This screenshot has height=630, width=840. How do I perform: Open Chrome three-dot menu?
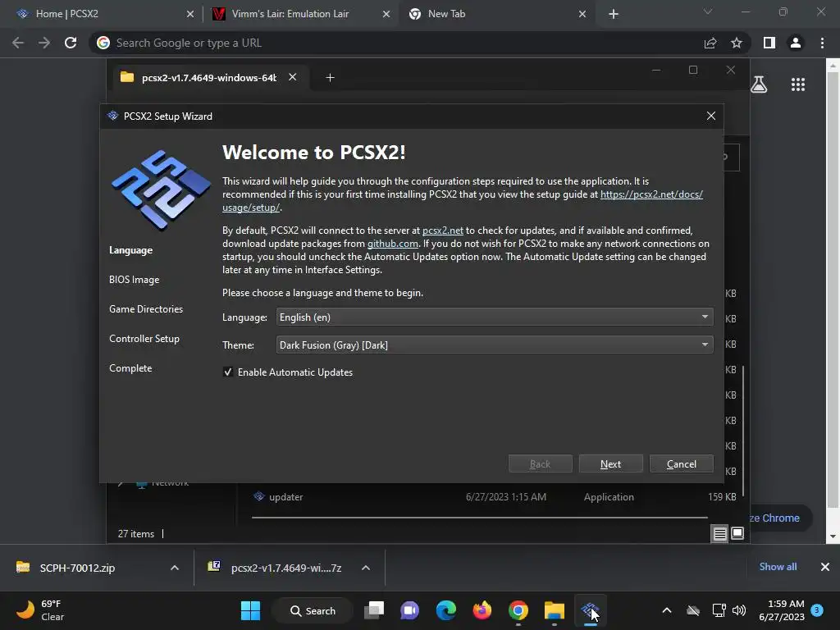coord(822,43)
